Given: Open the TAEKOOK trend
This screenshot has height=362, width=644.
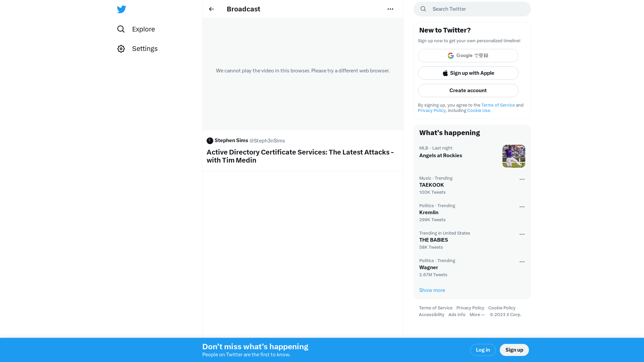Looking at the screenshot, I should [x=472, y=185].
